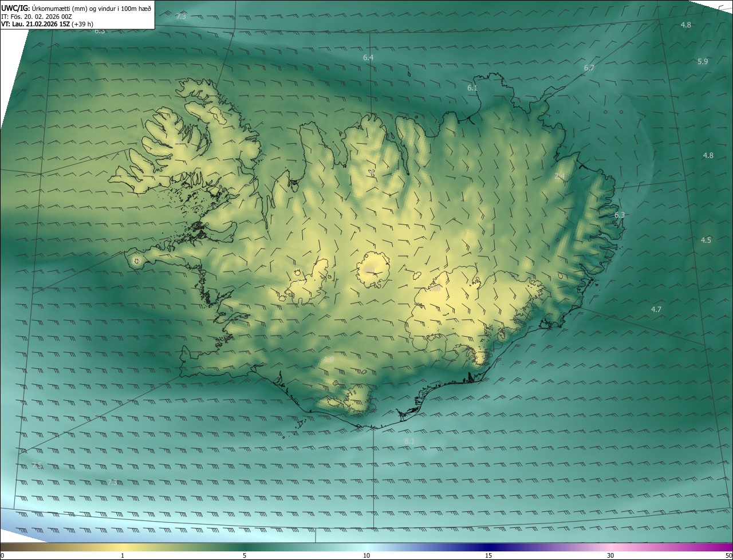Viewport: 733px width, 560px height.
Task: Click the colorbar tick label 1
Action: (123, 555)
